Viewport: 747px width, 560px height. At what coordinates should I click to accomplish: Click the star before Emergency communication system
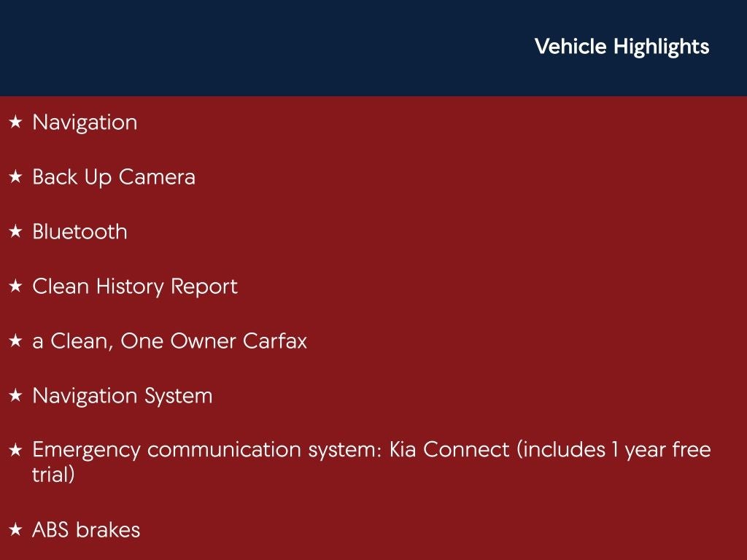coord(15,451)
